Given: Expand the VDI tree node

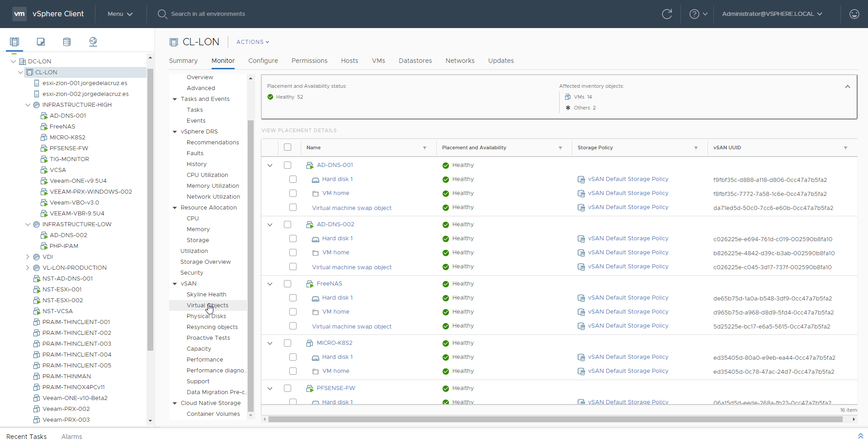Looking at the screenshot, I should click(28, 257).
